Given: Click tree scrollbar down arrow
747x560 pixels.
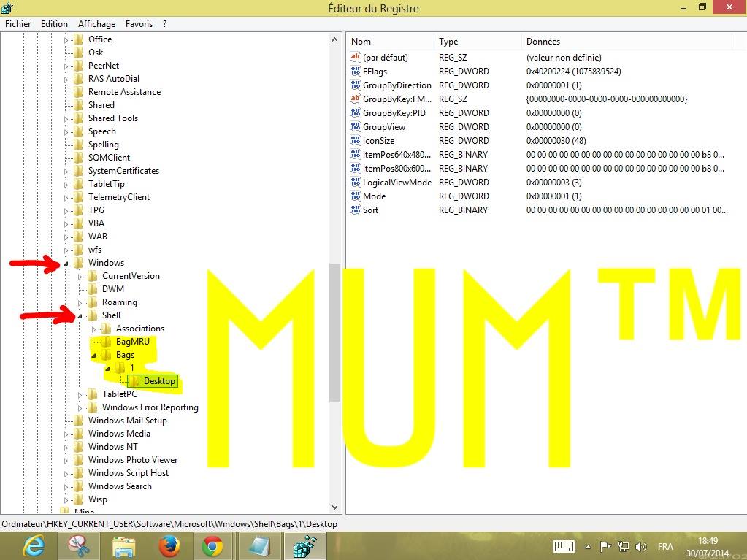Looking at the screenshot, I should [334, 507].
